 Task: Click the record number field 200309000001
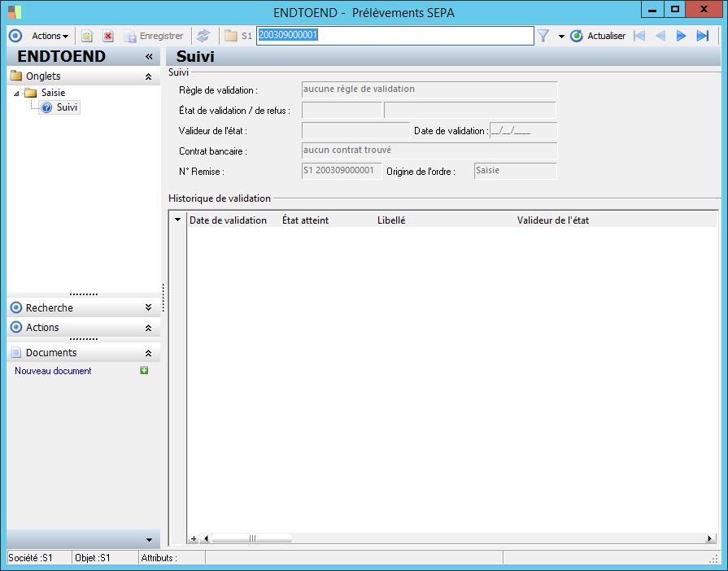tap(395, 35)
